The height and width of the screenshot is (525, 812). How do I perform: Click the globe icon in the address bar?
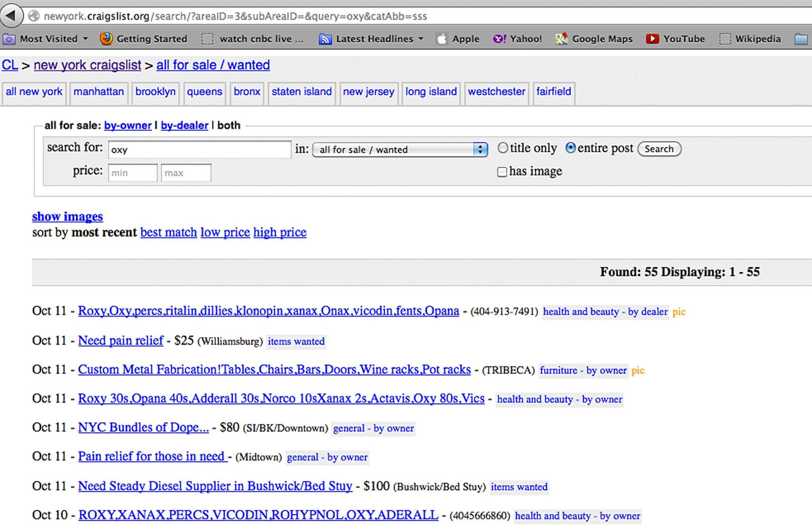(x=34, y=16)
